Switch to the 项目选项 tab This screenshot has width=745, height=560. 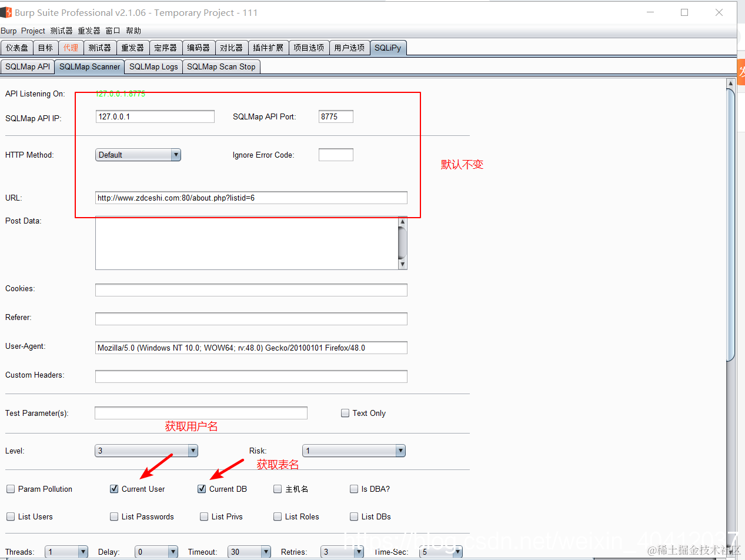[309, 48]
